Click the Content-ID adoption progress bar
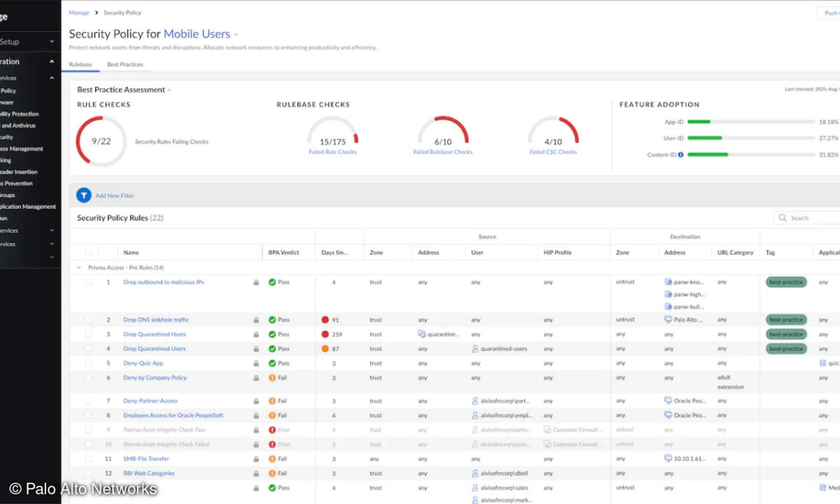Image resolution: width=840 pixels, height=504 pixels. 750,155
